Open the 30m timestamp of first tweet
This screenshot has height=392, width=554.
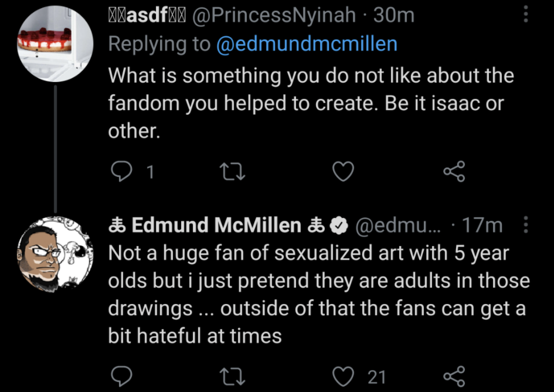394,15
